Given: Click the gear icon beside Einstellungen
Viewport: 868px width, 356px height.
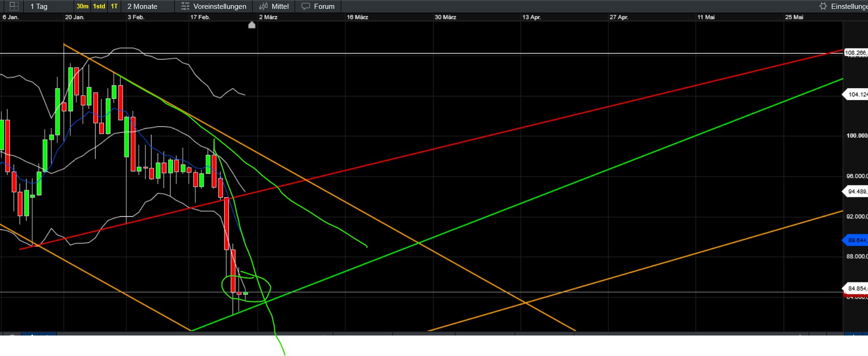Looking at the screenshot, I should (823, 7).
